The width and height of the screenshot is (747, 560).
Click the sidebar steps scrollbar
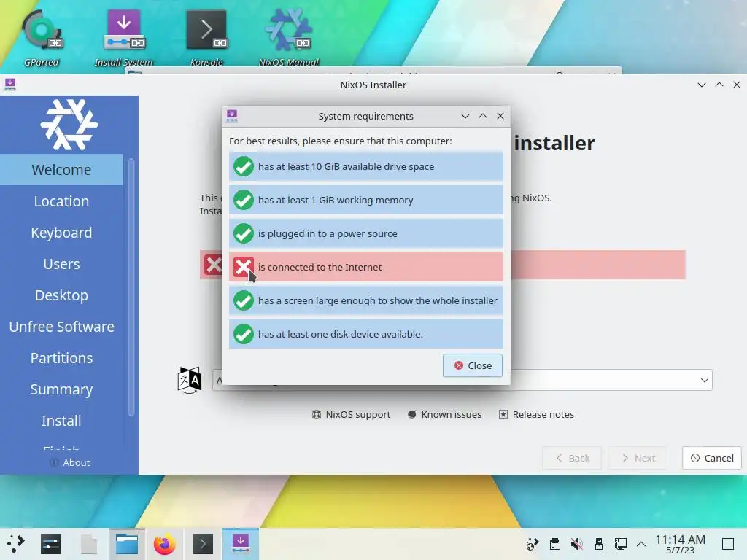pos(131,287)
